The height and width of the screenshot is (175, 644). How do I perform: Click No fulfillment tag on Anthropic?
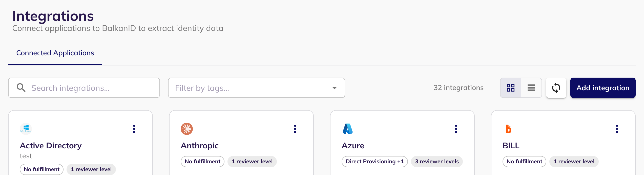coord(202,162)
